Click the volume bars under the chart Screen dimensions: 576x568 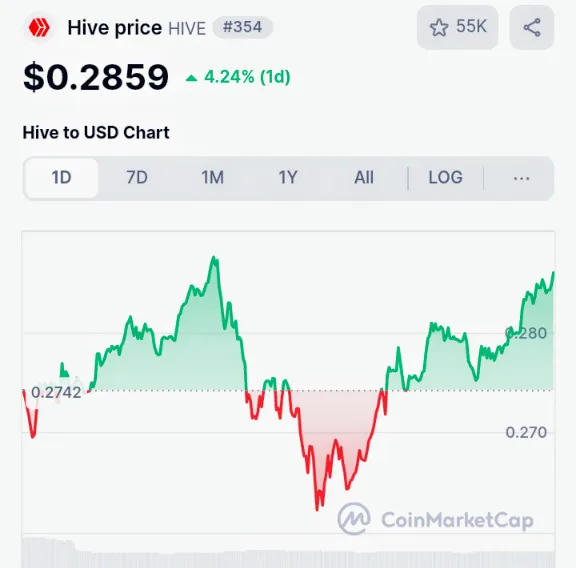click(288, 553)
